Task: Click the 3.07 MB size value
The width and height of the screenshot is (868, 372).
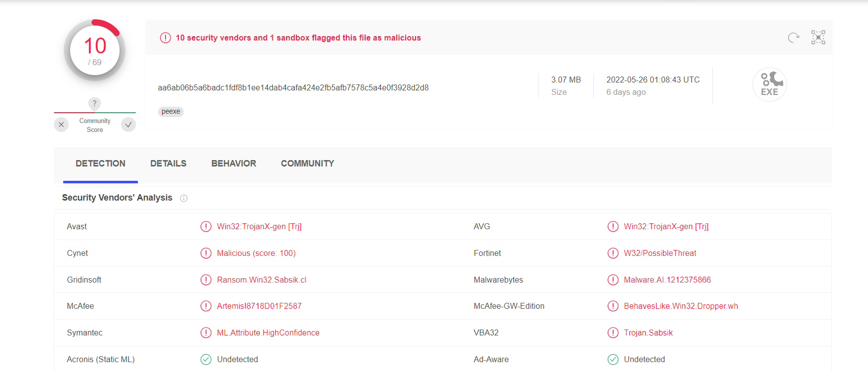Action: (566, 80)
